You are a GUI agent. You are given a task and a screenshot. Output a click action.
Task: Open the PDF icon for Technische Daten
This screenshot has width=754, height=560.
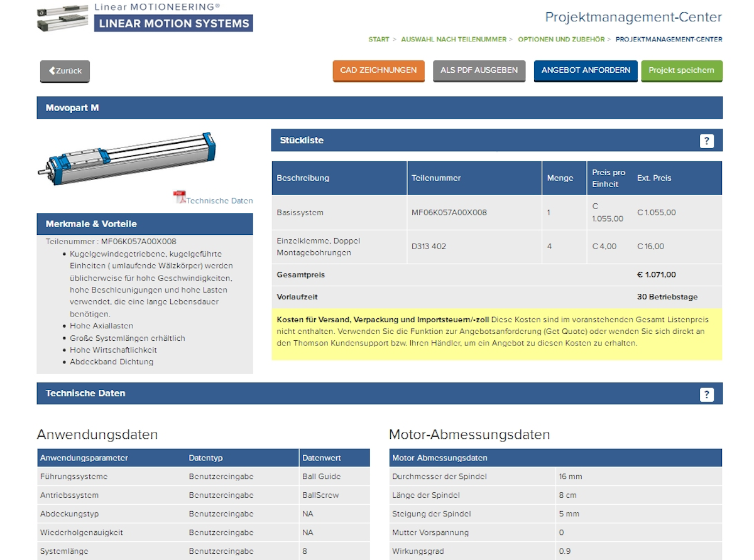(178, 197)
